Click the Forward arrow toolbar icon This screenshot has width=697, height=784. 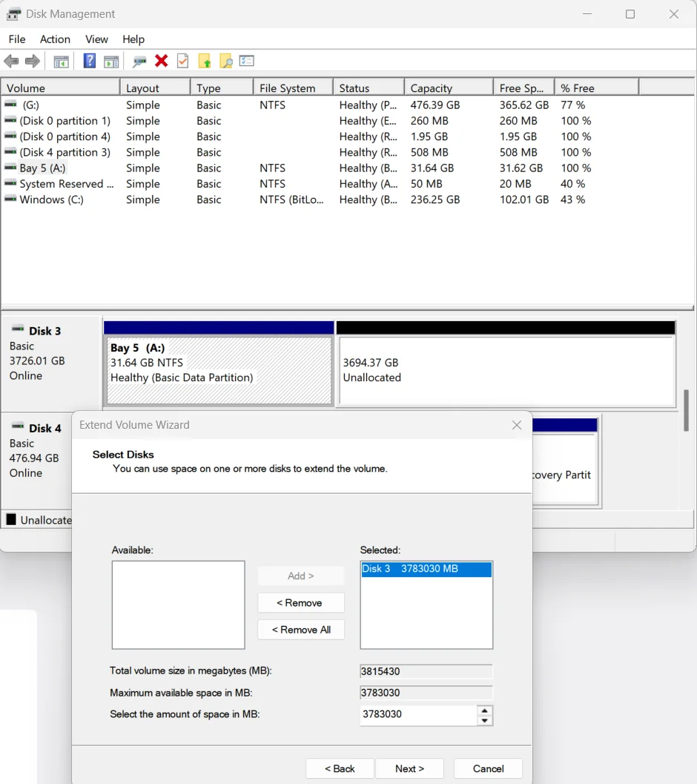point(33,62)
